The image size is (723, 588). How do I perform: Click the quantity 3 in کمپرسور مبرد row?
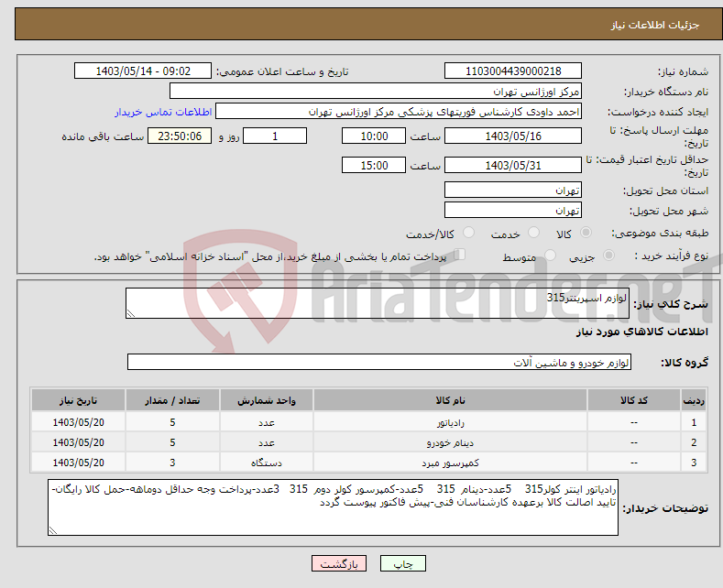coord(172,463)
